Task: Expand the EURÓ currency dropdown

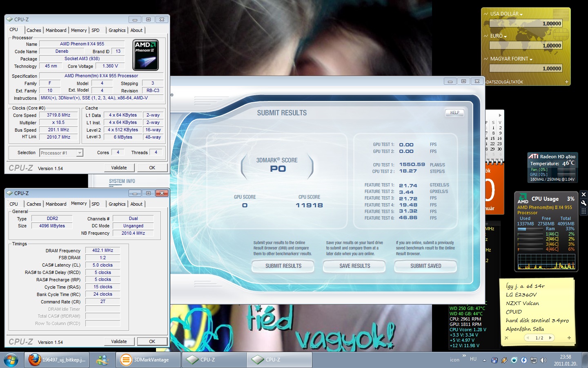Action: pos(506,37)
